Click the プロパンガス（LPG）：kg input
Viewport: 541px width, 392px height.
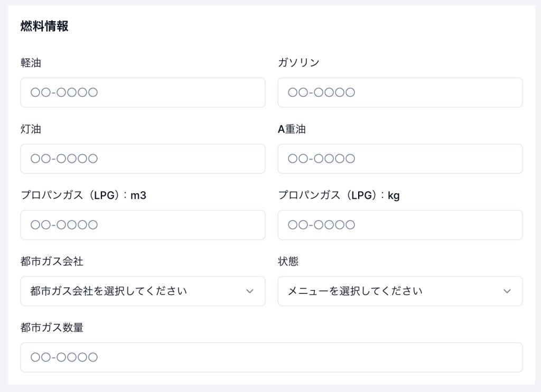click(x=400, y=225)
